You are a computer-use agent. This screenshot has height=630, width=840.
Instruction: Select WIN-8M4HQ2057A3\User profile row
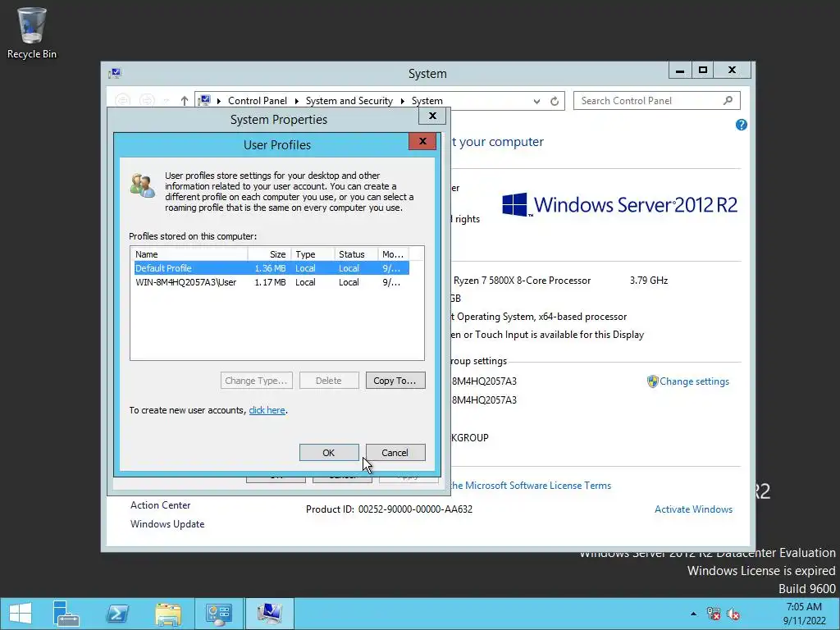pyautogui.click(x=272, y=282)
